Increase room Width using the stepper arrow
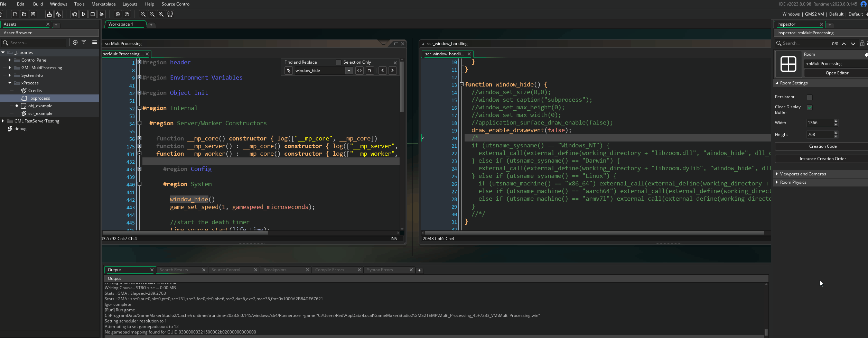The height and width of the screenshot is (338, 868). pyautogui.click(x=836, y=121)
